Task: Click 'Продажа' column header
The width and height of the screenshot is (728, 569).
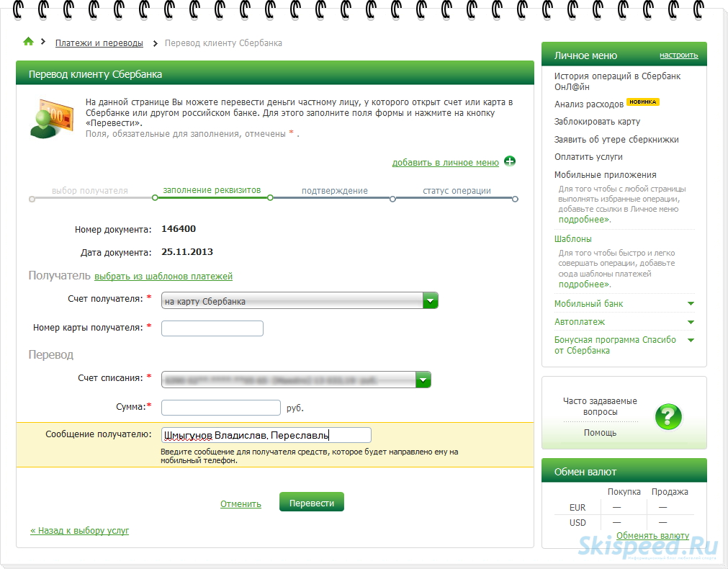Action: pos(670,492)
